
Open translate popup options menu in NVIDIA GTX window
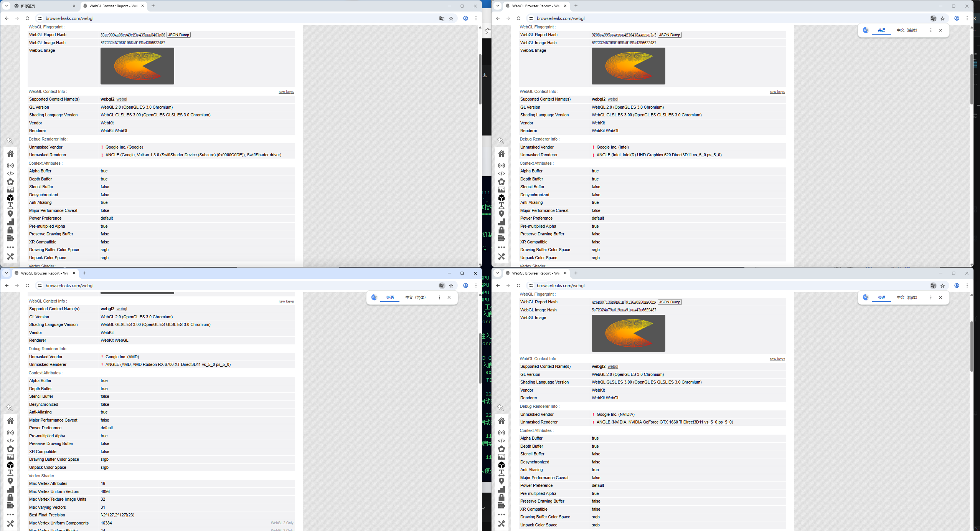tap(931, 298)
